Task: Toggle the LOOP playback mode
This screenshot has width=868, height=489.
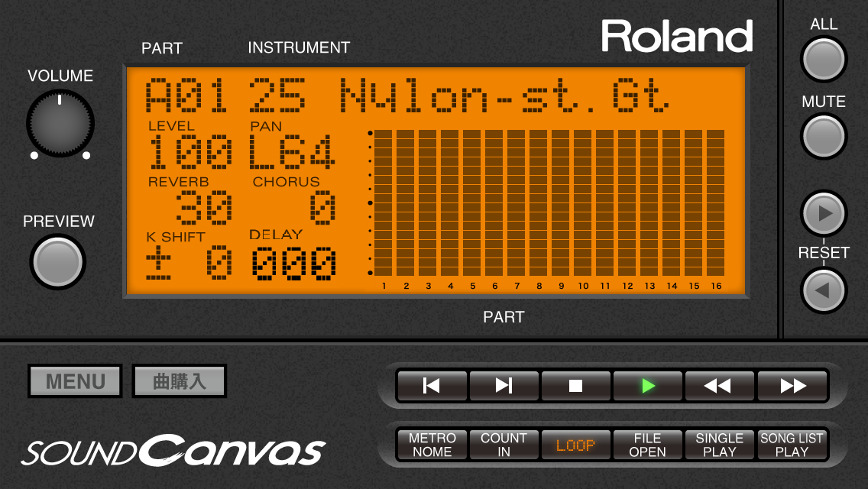Action: [x=575, y=445]
